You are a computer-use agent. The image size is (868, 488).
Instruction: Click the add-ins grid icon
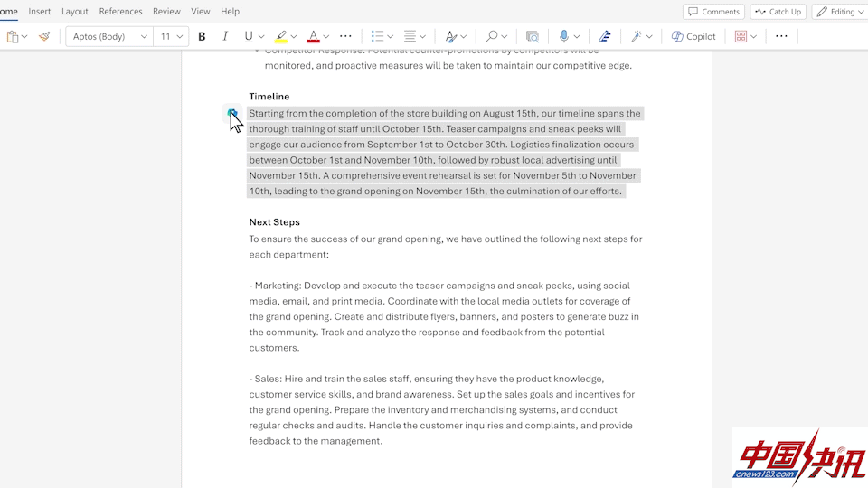741,36
